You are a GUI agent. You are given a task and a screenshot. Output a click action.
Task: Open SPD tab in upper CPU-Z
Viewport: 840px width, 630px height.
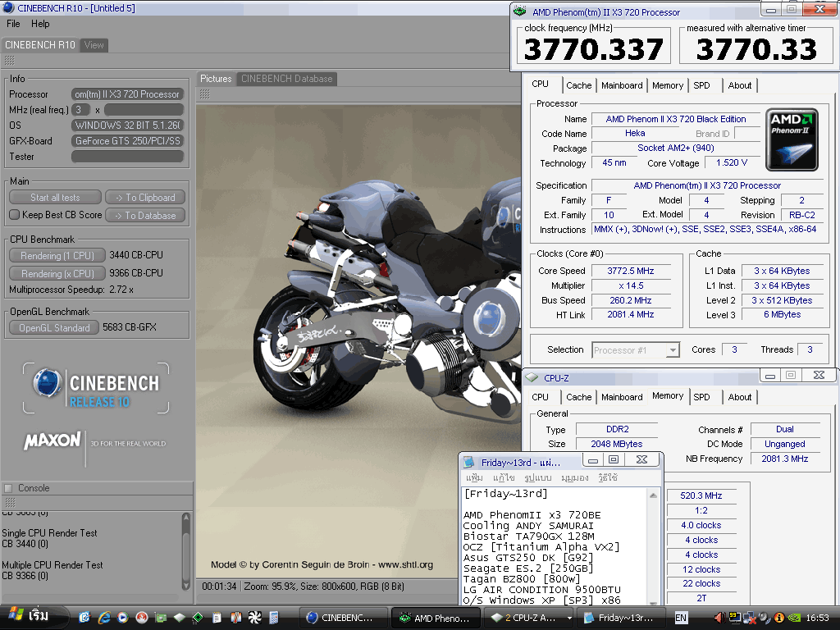coord(702,85)
